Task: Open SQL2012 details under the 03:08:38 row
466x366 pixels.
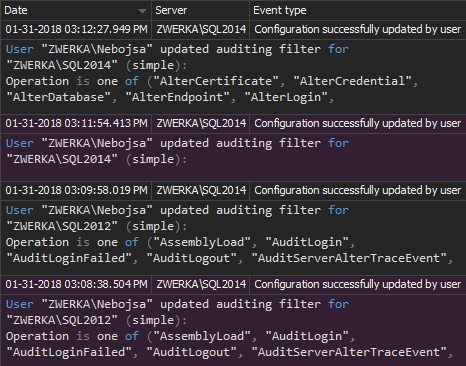Action: coord(233,330)
